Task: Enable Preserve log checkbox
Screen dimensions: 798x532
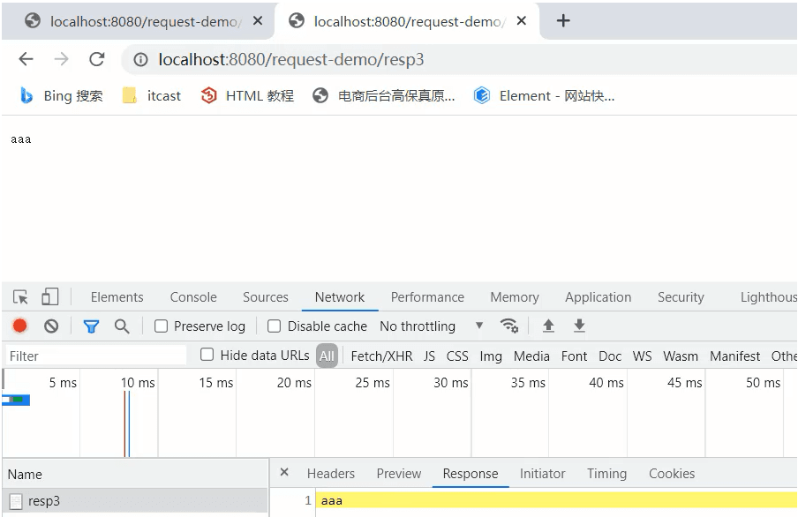Action: (162, 326)
